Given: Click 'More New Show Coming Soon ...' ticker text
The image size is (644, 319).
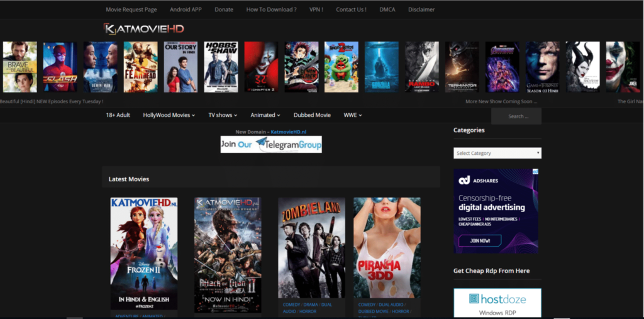Looking at the screenshot, I should [x=501, y=101].
